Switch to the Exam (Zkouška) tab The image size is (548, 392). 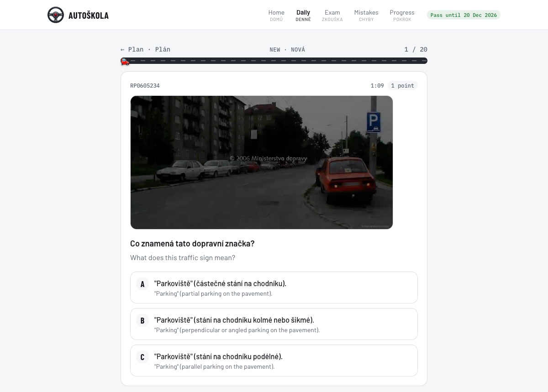[332, 15]
